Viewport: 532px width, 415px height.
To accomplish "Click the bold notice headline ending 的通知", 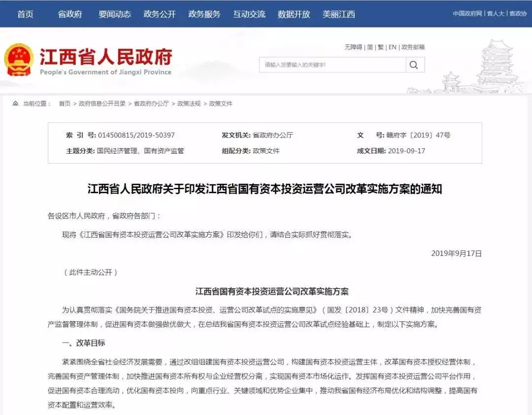I will coord(265,189).
